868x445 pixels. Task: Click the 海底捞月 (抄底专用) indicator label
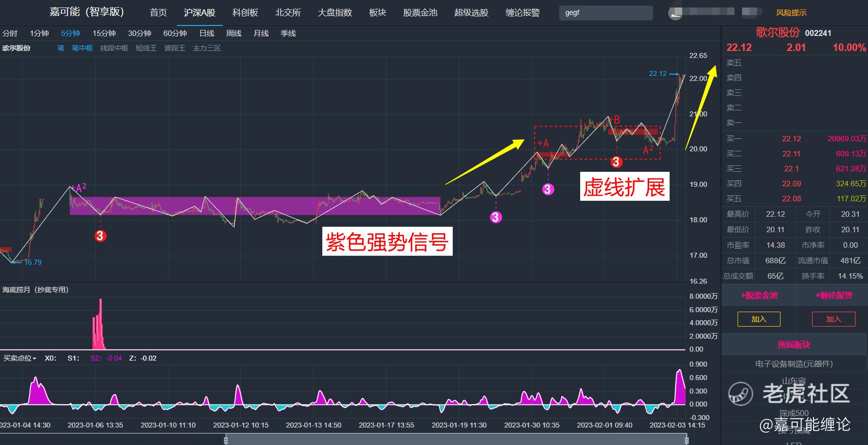[35, 290]
